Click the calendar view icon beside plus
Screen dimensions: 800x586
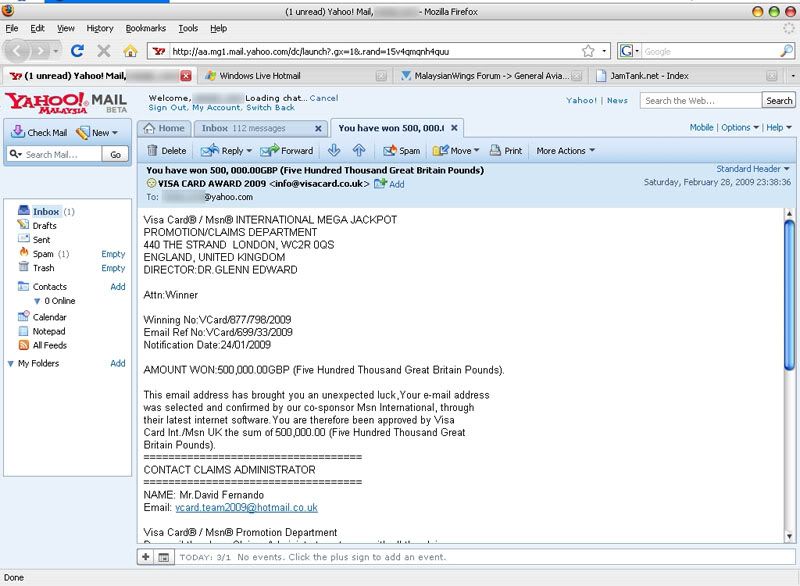(164, 557)
